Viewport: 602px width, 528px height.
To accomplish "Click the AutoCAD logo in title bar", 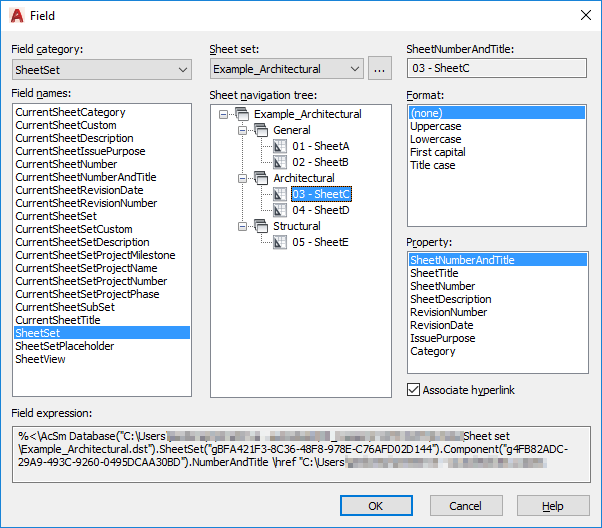I will (17, 16).
